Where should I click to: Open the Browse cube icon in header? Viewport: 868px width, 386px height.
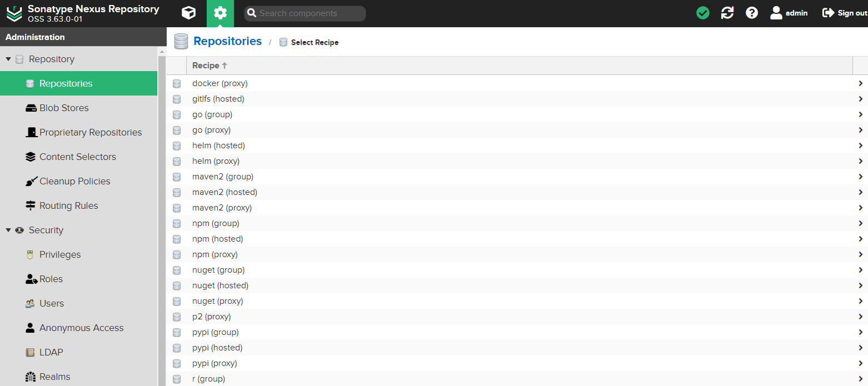(189, 13)
